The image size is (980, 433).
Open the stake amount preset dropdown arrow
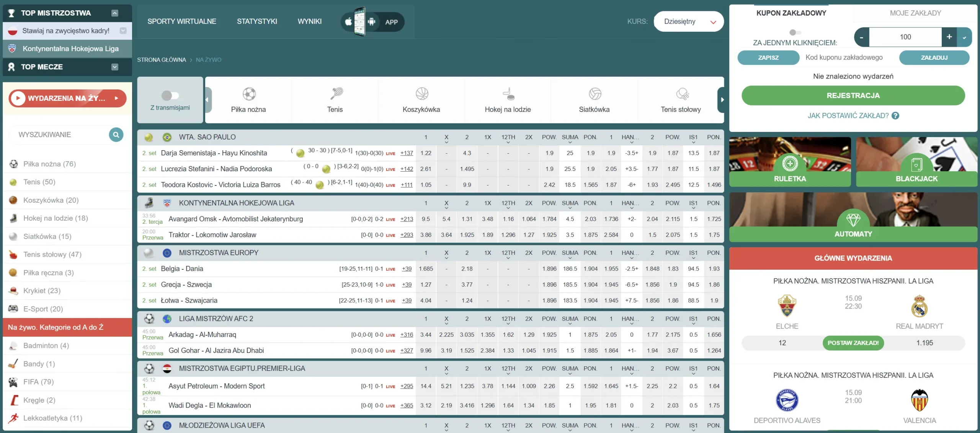point(964,37)
